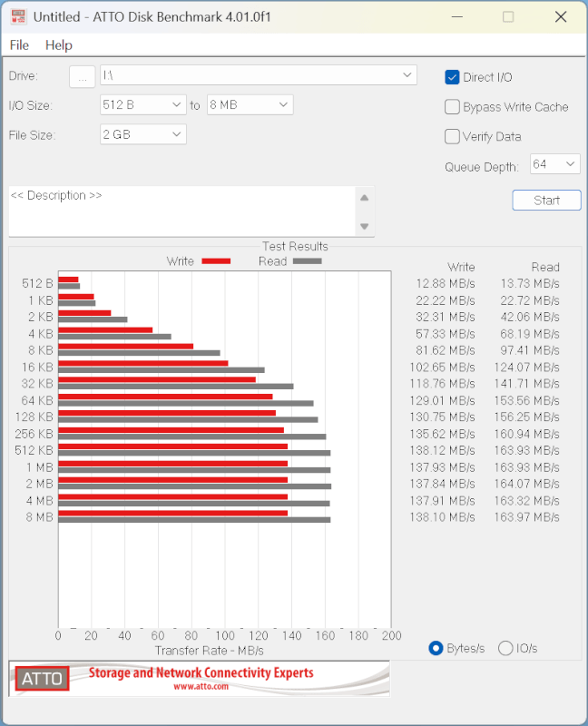
Task: Minimize the ATTO Disk Benchmark window
Action: click(x=457, y=16)
